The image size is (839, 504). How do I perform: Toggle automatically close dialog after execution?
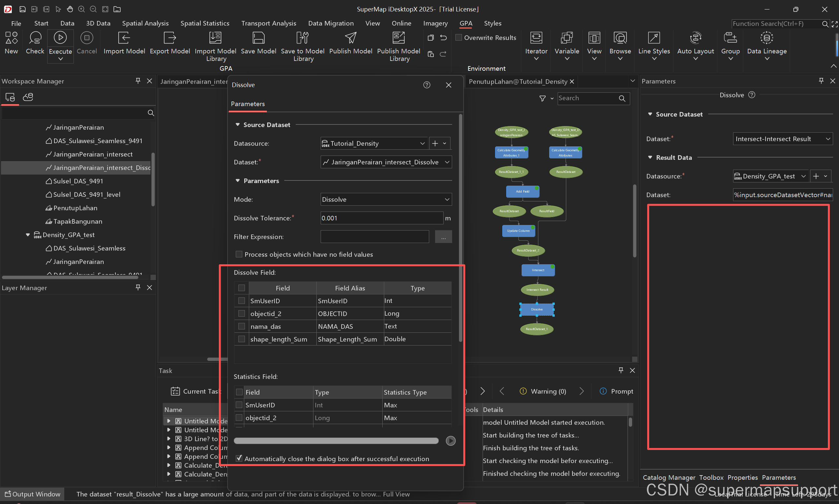(x=239, y=458)
